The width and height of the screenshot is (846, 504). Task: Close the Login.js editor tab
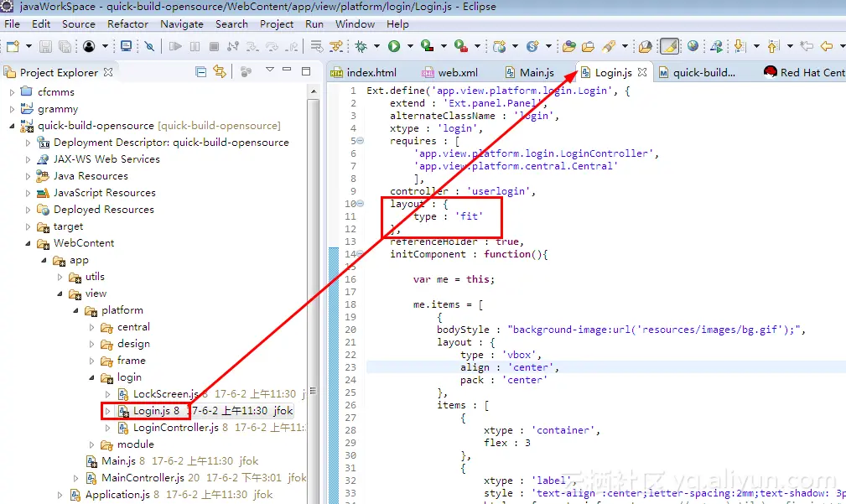pos(642,72)
